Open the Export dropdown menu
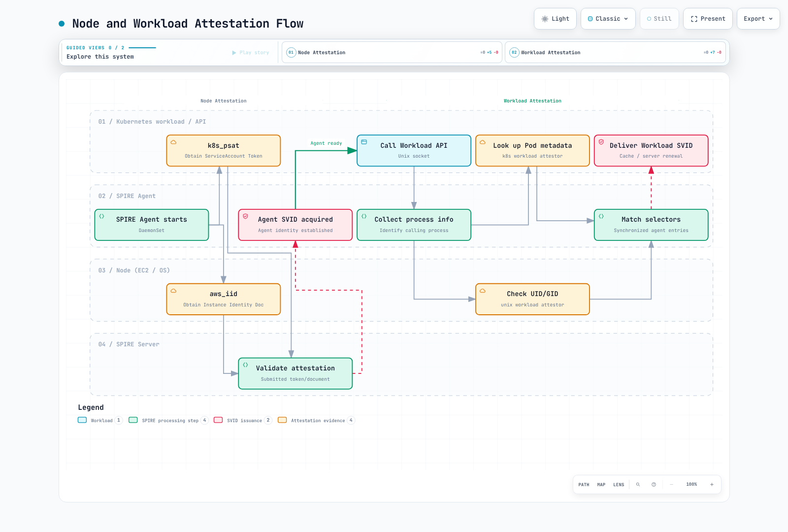This screenshot has height=532, width=788. [758, 19]
